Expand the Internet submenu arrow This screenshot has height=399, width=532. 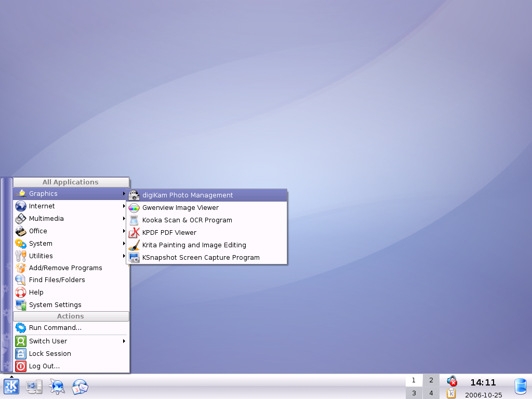(x=124, y=206)
